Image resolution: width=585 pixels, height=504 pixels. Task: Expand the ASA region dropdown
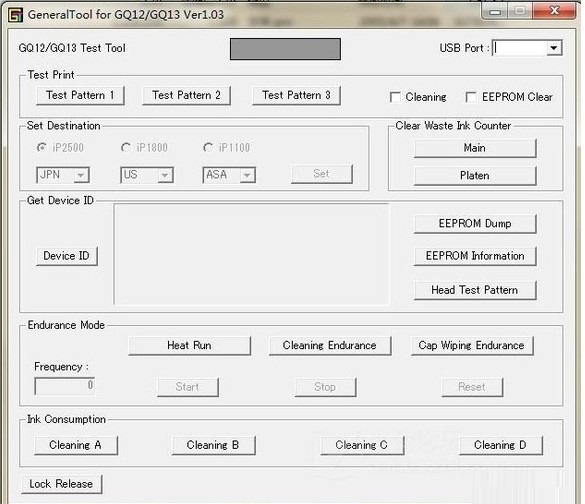tap(247, 175)
